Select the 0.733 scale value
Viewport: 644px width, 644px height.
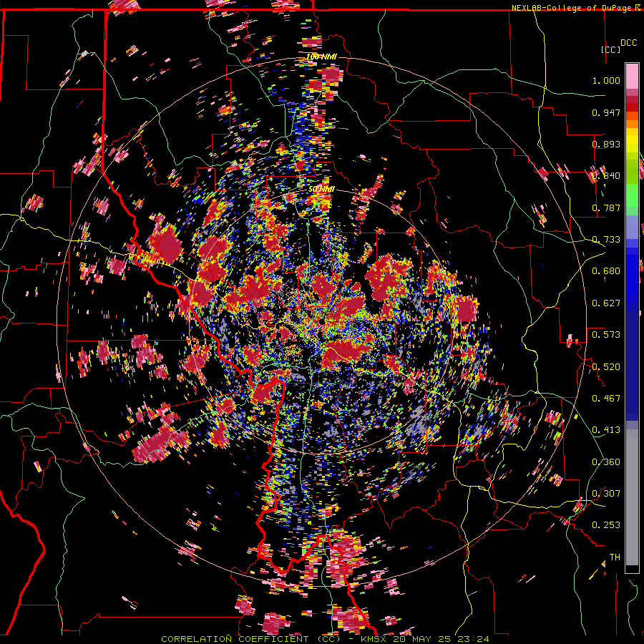pos(606,240)
